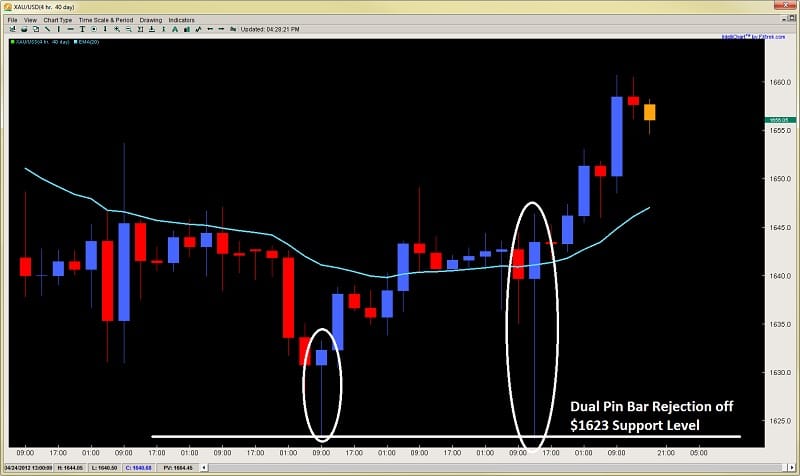
Task: Select the horizontal line drawing tool
Action: tap(70, 29)
